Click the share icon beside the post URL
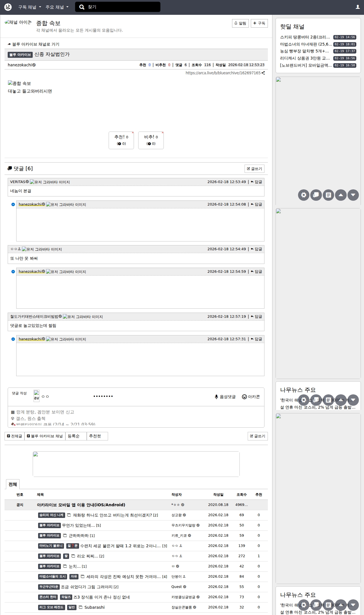Image resolution: width=364 pixels, height=615 pixels. tap(263, 73)
